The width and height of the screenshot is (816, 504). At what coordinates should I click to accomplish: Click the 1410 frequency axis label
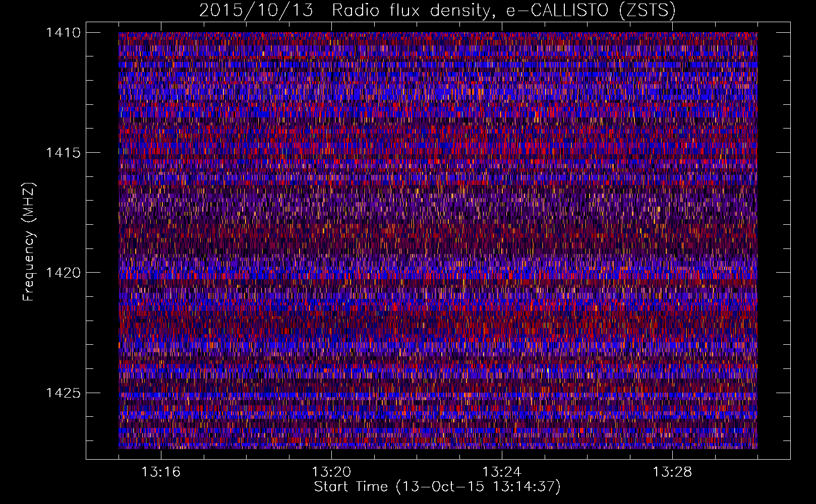tap(63, 33)
